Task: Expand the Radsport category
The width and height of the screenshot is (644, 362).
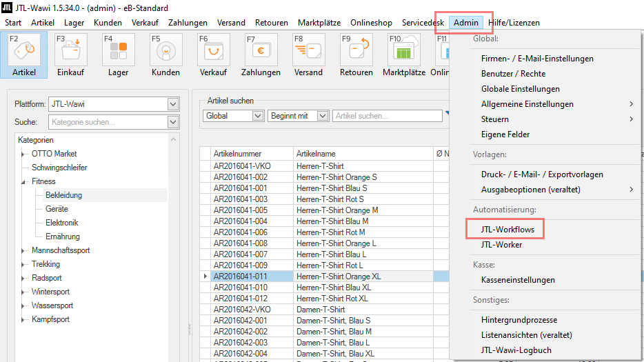Action: coord(23,278)
